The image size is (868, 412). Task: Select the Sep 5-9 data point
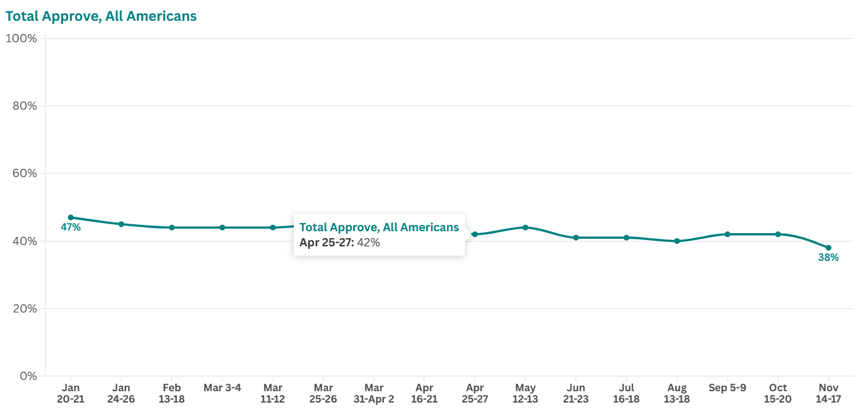point(727,234)
